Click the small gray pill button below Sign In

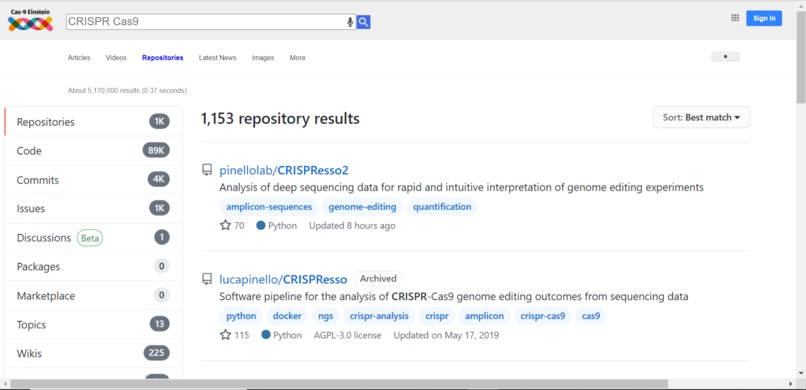click(x=725, y=57)
